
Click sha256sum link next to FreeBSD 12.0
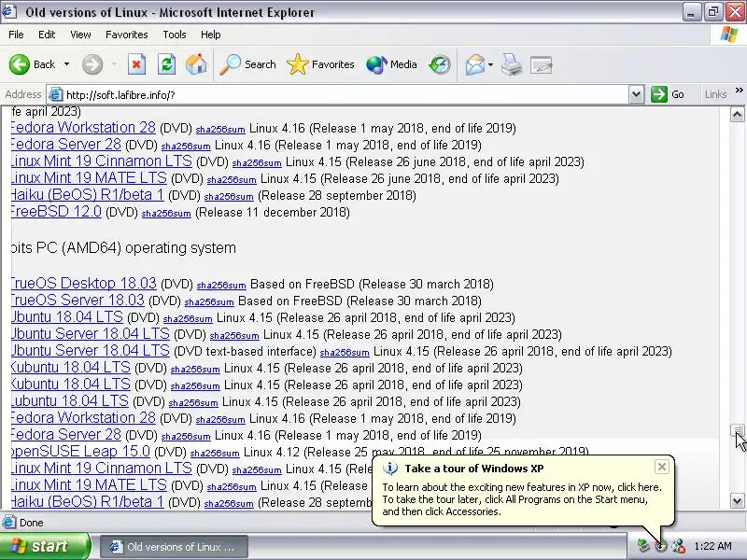pos(166,214)
